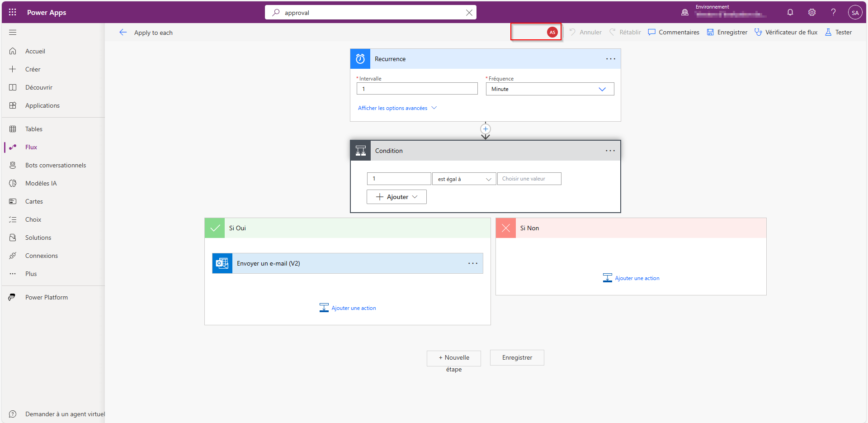Click the Choisir une valeur field
The width and height of the screenshot is (868, 423).
[529, 179]
